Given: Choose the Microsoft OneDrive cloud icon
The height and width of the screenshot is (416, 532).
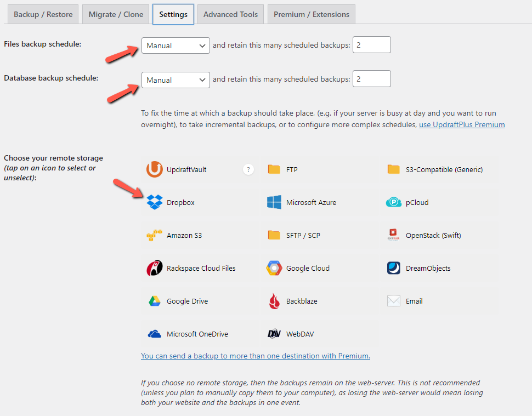Looking at the screenshot, I should pyautogui.click(x=154, y=334).
